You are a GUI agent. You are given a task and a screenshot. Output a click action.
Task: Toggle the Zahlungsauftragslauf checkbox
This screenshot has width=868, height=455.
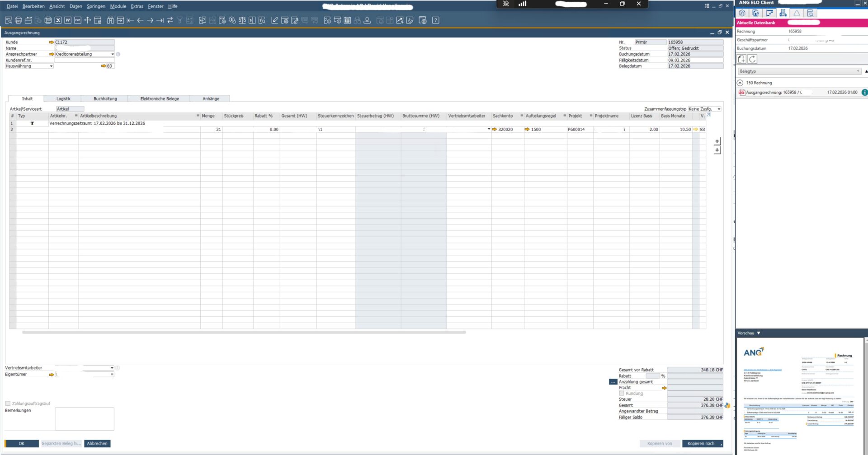[x=8, y=403]
